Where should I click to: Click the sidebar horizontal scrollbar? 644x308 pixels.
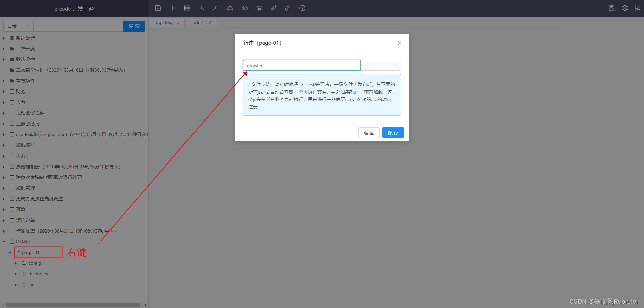pos(73,305)
